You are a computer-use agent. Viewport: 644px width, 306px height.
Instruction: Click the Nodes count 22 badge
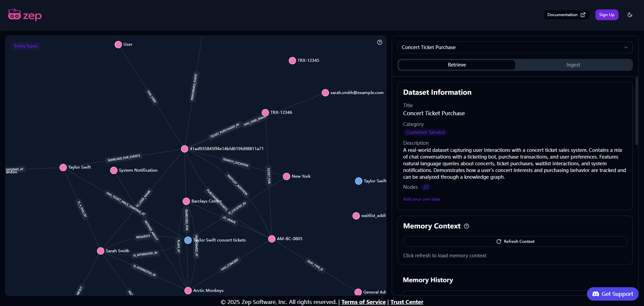(x=426, y=187)
